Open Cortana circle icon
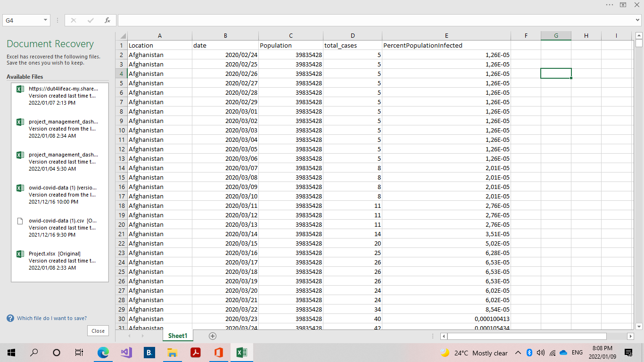The height and width of the screenshot is (362, 644). (x=57, y=352)
